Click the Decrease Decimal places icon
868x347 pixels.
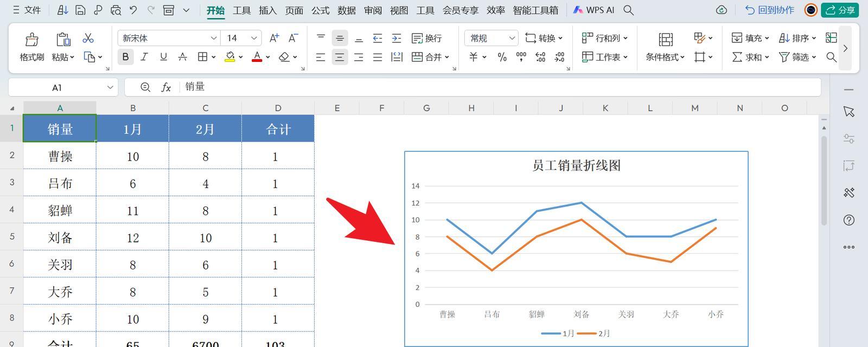pos(559,57)
